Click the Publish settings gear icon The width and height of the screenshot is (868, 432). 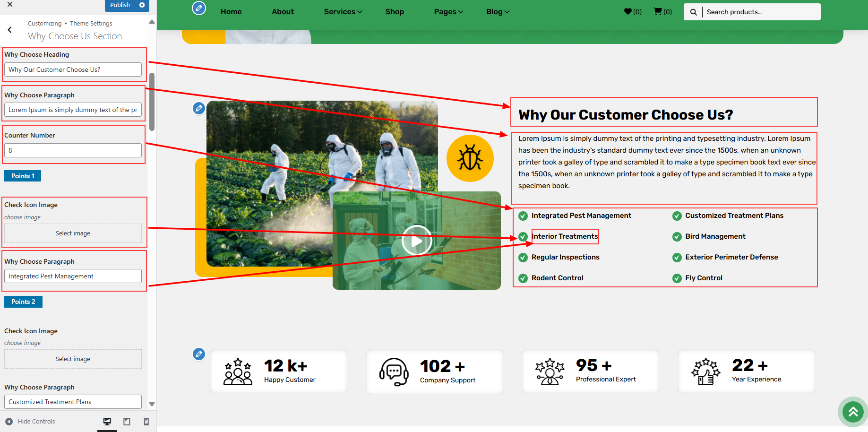pos(142,5)
